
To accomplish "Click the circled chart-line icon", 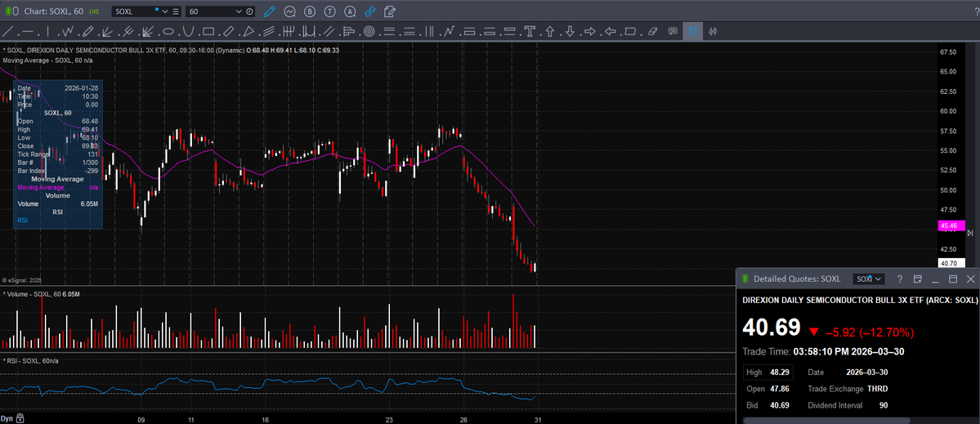I will 289,11.
